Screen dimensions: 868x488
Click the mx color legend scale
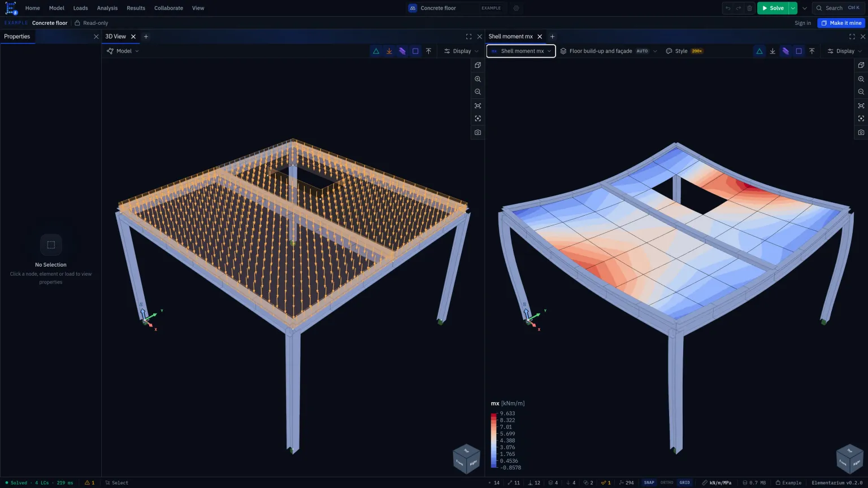point(493,441)
